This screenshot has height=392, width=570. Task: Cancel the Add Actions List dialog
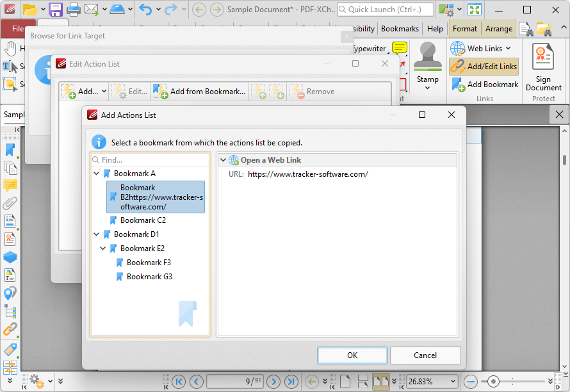(x=425, y=355)
